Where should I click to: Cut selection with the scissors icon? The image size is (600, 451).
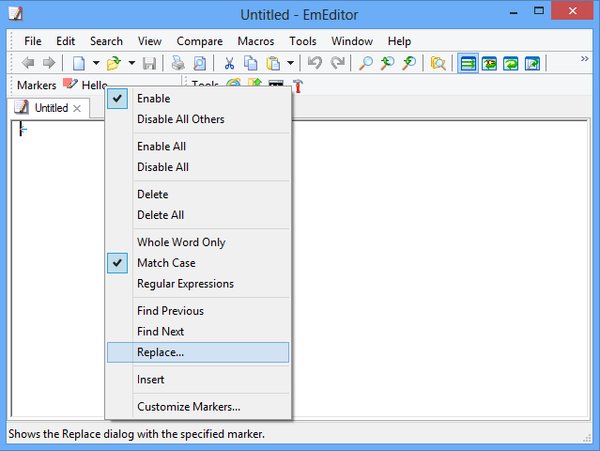tap(229, 63)
